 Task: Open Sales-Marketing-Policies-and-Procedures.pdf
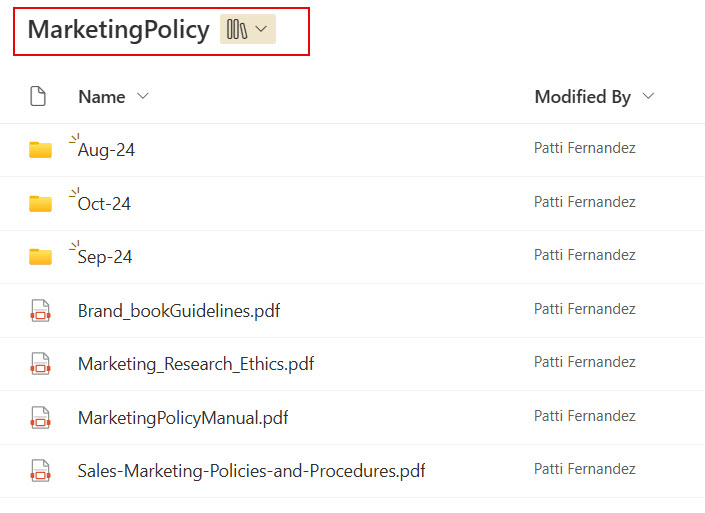(x=252, y=470)
